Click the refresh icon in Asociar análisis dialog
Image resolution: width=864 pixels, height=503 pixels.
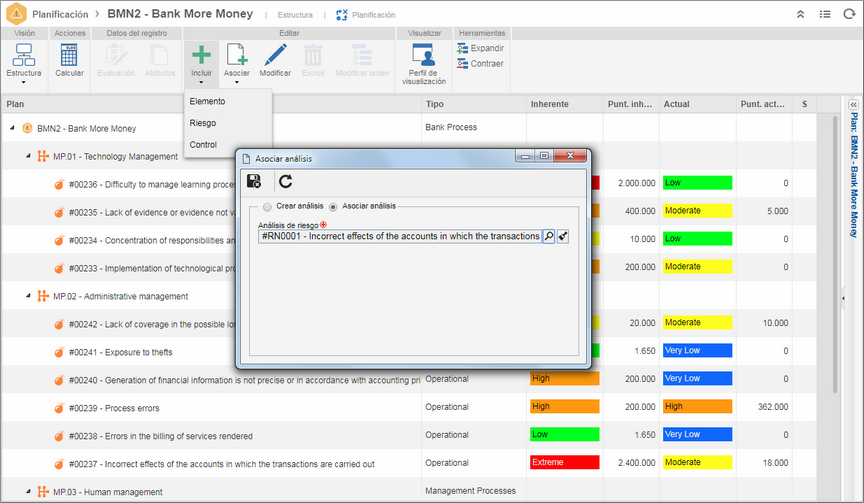pos(285,181)
